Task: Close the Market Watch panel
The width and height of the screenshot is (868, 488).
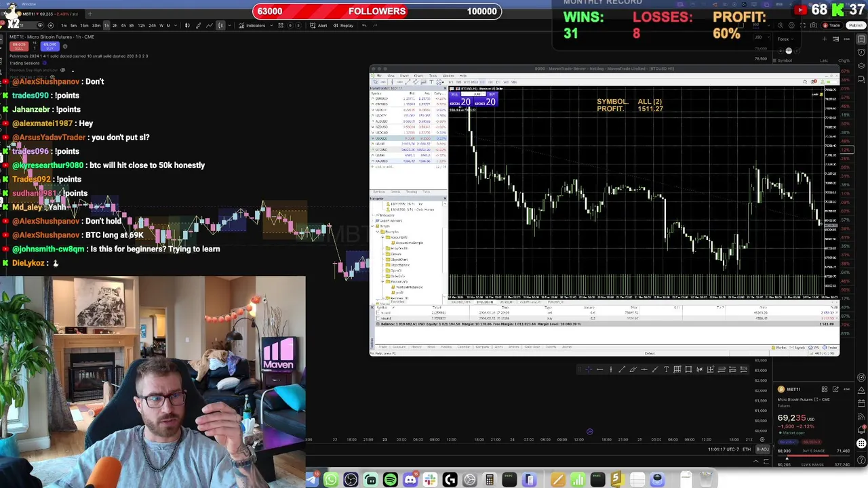Action: tap(445, 88)
